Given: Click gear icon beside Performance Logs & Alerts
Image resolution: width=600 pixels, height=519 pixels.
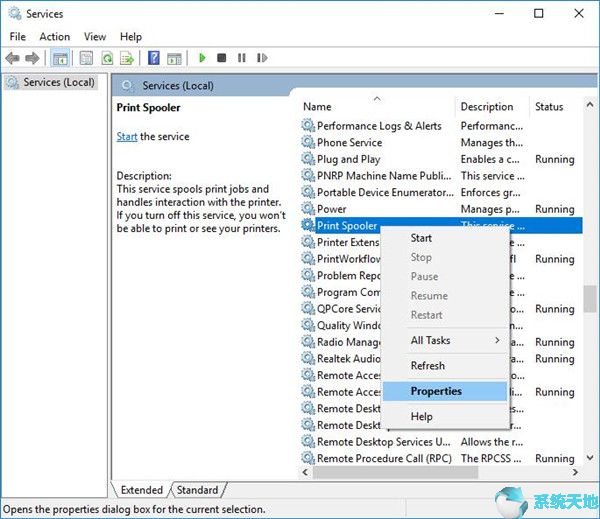Looking at the screenshot, I should click(x=308, y=125).
